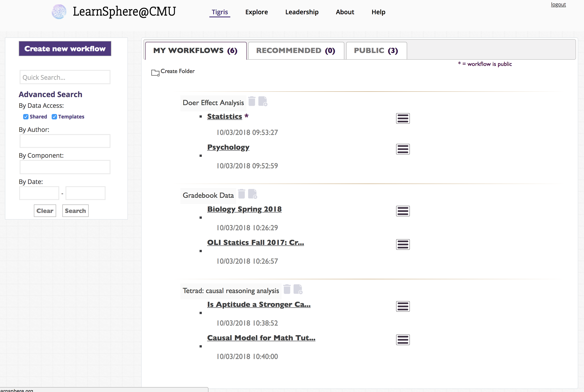Open the Psychology workflow link
Viewport: 584px width, 392px height.
click(228, 147)
